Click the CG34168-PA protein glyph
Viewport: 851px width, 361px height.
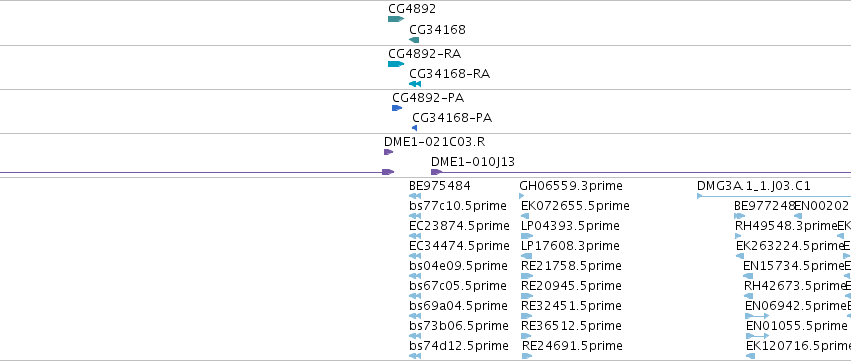pyautogui.click(x=415, y=128)
